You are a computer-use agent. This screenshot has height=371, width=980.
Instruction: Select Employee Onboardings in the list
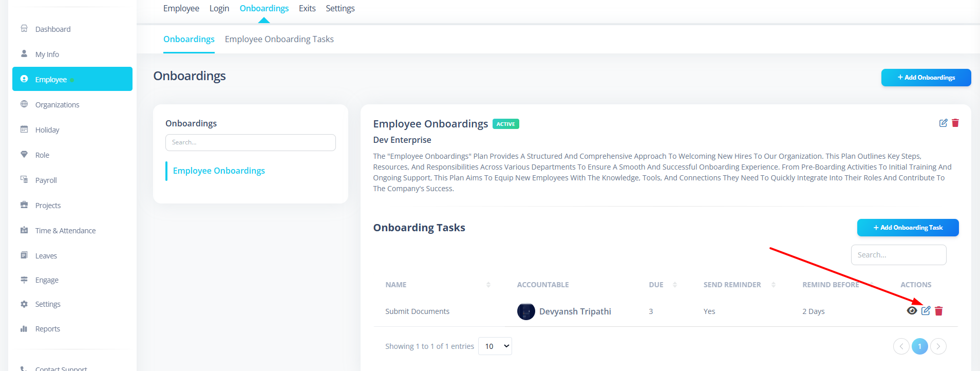[219, 171]
